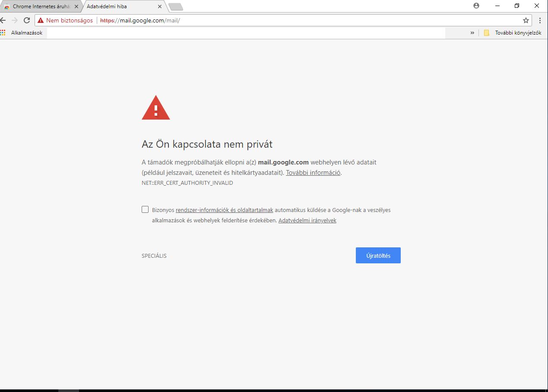Enable sending system information to Google checkbox
This screenshot has height=392, width=548.
tap(145, 210)
